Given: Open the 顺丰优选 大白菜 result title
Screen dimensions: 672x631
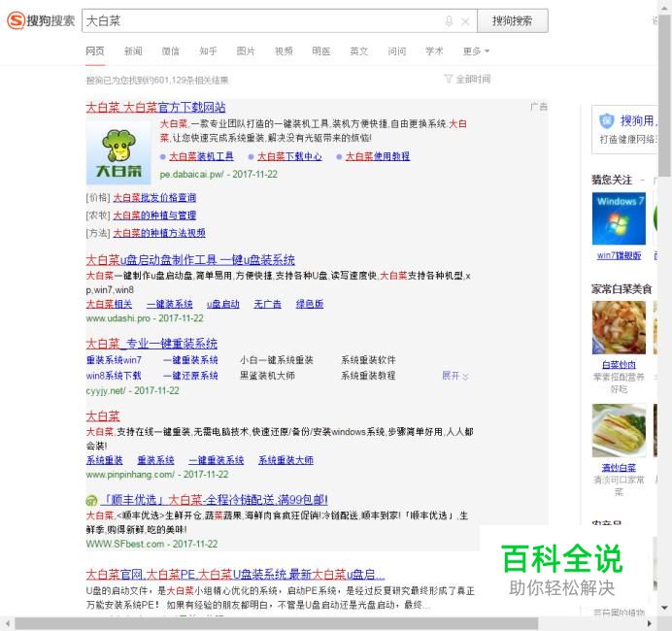Looking at the screenshot, I should click(214, 500).
